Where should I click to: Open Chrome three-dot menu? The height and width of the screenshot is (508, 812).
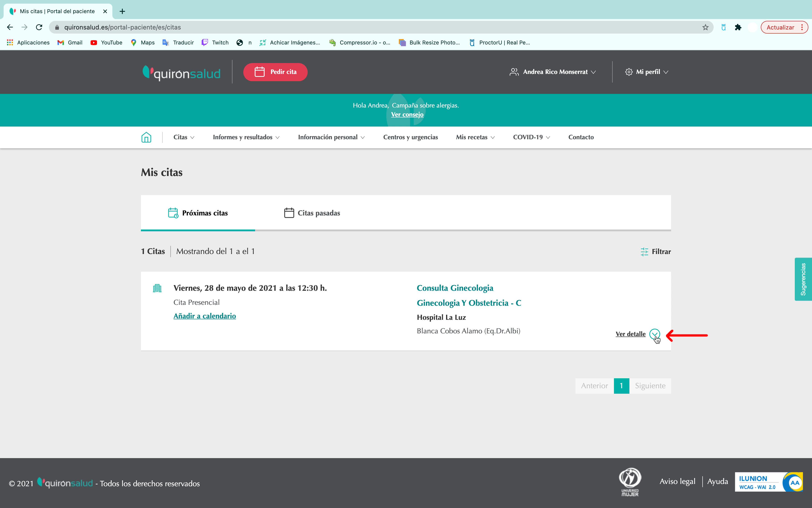tap(802, 27)
